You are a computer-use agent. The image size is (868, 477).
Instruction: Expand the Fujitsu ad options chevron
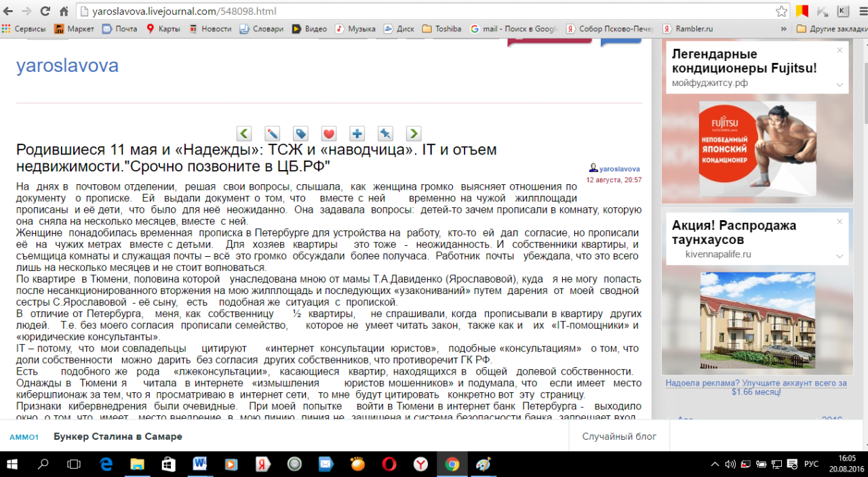(x=840, y=85)
